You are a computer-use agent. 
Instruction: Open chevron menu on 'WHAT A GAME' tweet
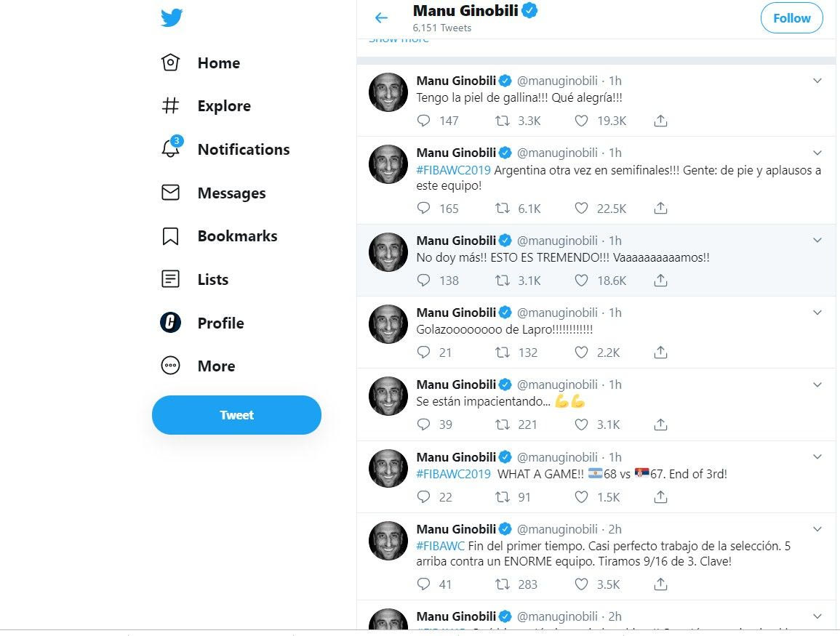click(817, 457)
